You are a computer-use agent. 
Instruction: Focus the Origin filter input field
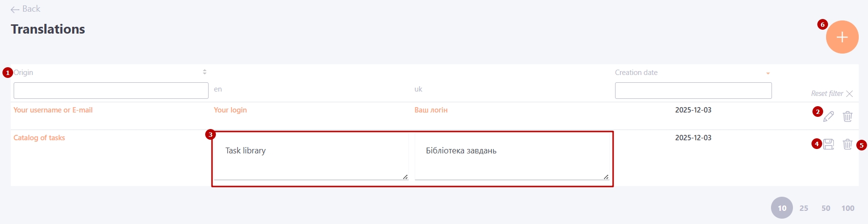click(111, 91)
